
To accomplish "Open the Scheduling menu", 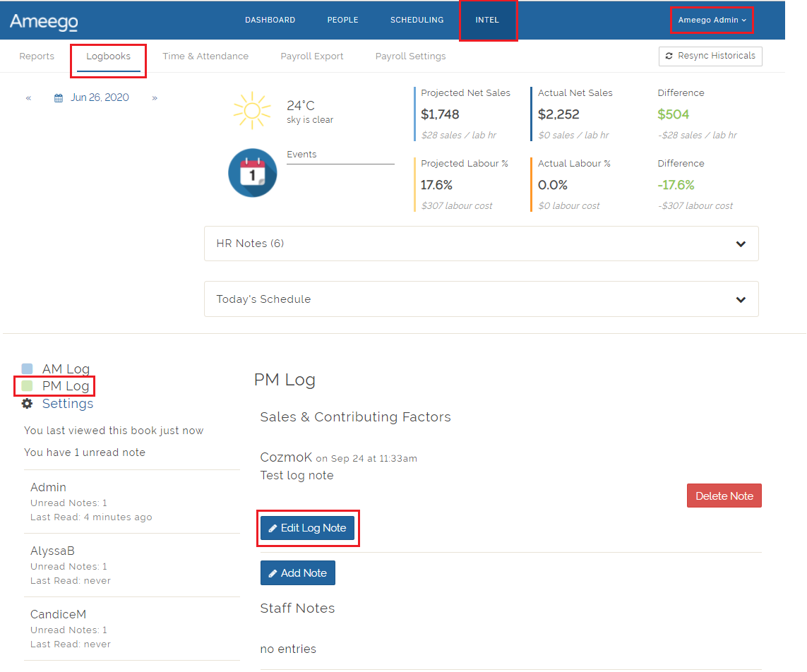I will 417,20.
